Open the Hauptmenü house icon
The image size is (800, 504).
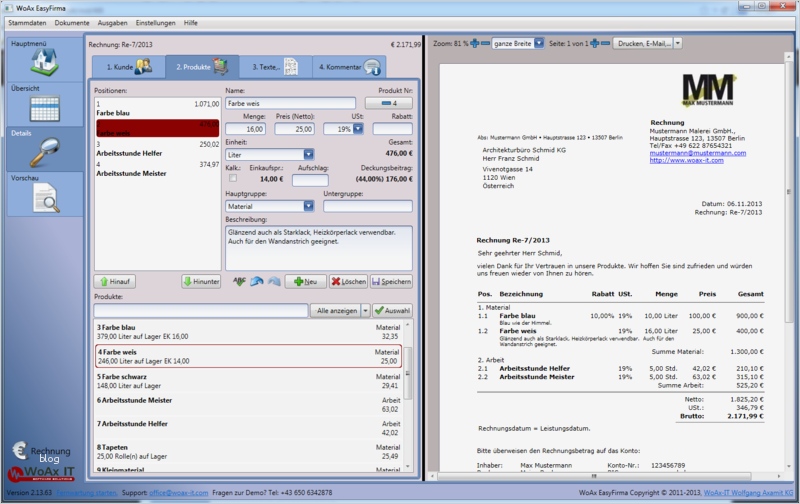pos(45,62)
